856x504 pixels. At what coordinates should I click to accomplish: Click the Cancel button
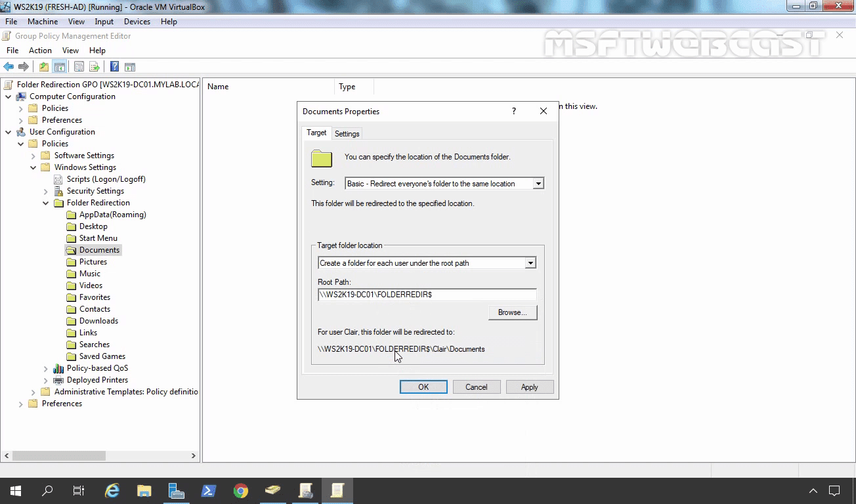tap(477, 387)
